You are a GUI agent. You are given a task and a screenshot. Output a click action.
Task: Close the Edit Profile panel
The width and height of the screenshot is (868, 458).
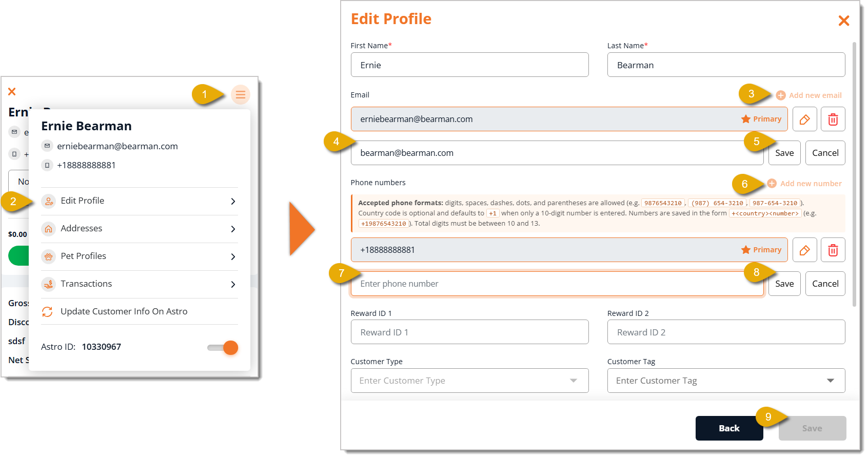(843, 21)
